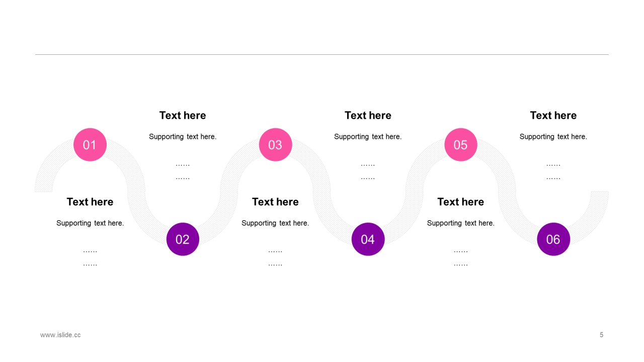
Task: Select 'Text here' heading below circle 05
Action: pyautogui.click(x=460, y=202)
